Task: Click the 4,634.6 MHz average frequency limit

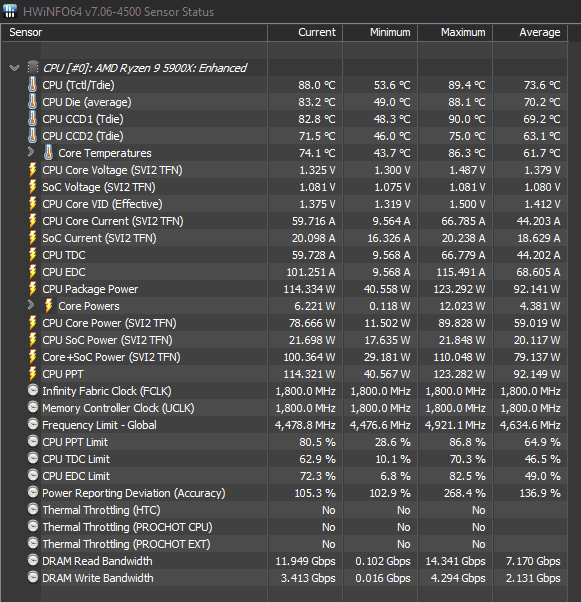Action: pyautogui.click(x=530, y=425)
